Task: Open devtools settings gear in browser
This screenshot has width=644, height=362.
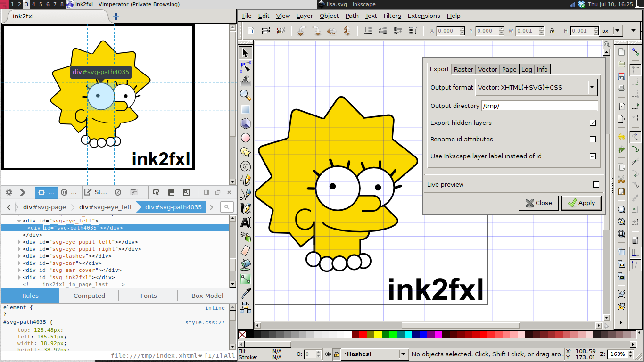Action: tap(8, 192)
